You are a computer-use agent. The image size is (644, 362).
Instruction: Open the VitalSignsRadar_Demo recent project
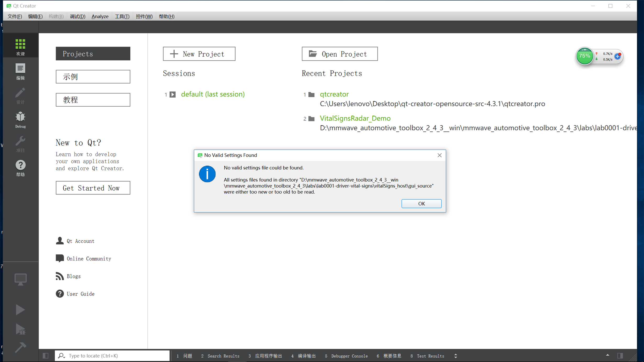click(355, 118)
